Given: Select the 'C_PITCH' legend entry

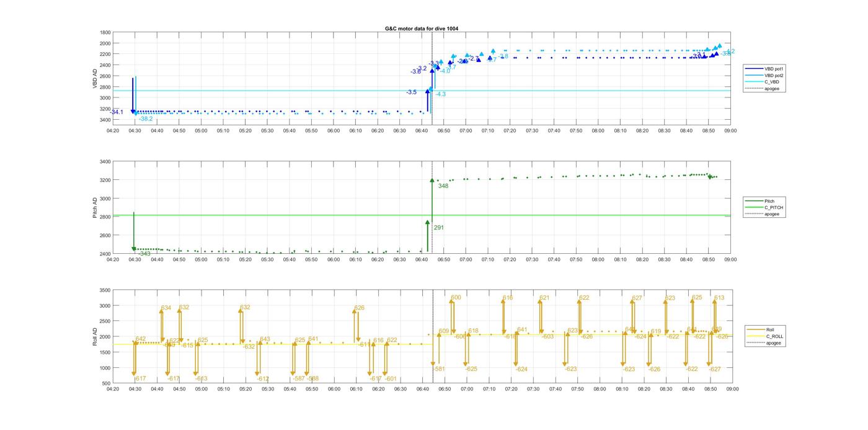Looking at the screenshot, I should [773, 207].
